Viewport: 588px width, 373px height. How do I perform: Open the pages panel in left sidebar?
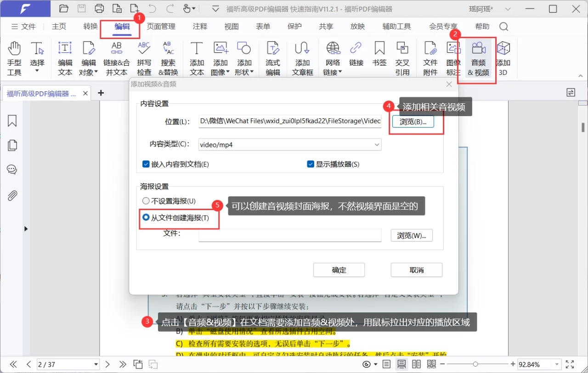(12, 145)
